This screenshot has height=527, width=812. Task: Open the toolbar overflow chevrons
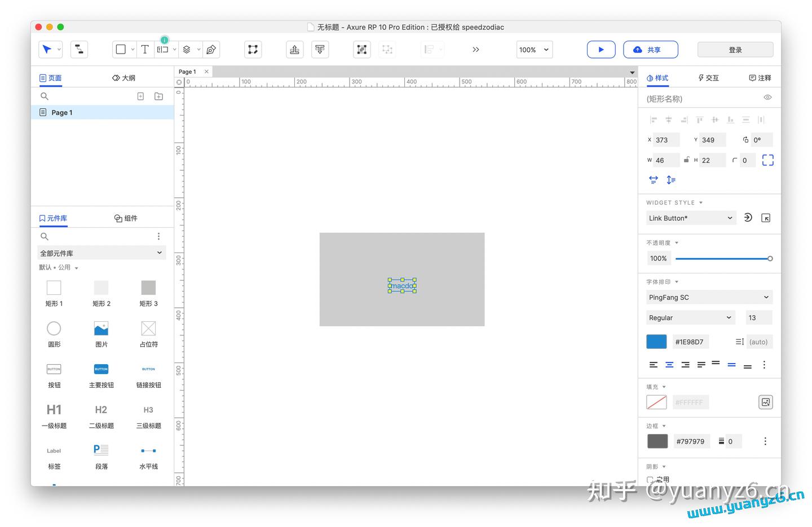pos(476,50)
